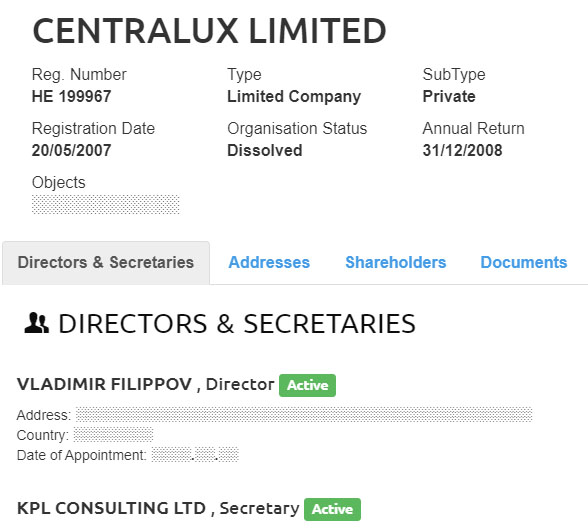Open the Documents tab
The height and width of the screenshot is (530, 588).
coord(524,262)
